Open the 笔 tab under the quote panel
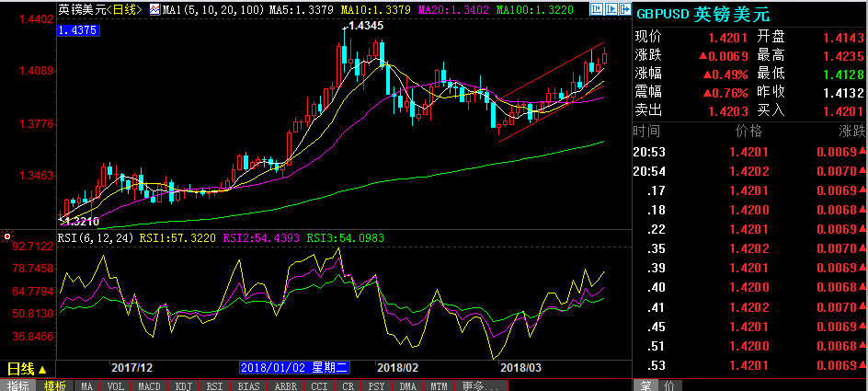The image size is (868, 391). coord(645,385)
